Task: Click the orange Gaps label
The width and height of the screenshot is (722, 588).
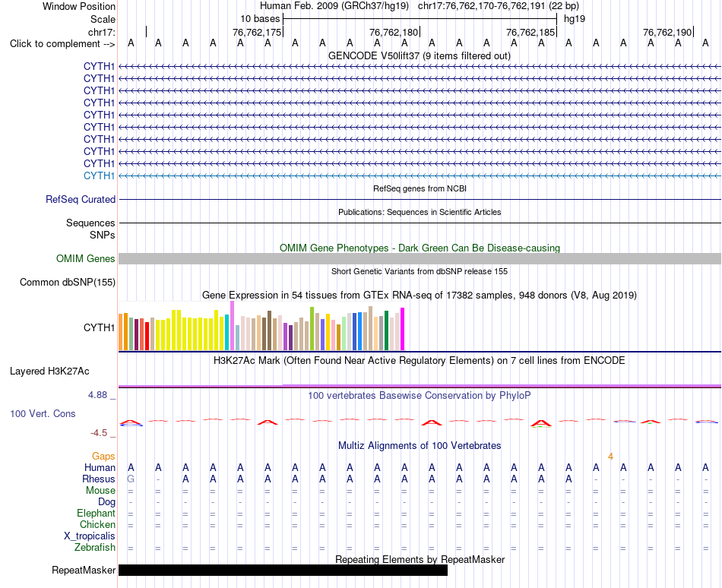Action: pos(103,457)
